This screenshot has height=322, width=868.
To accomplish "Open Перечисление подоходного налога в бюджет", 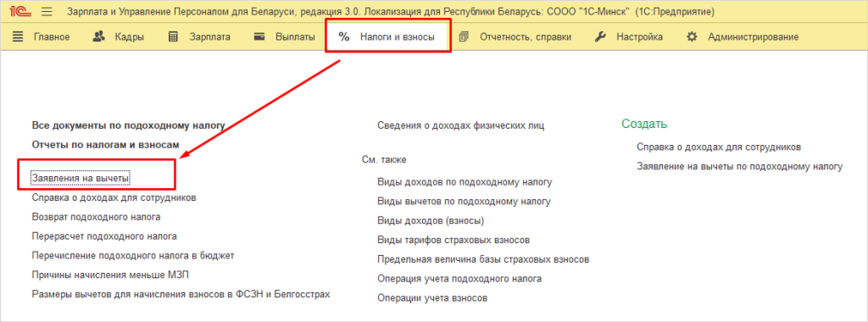I will [133, 255].
